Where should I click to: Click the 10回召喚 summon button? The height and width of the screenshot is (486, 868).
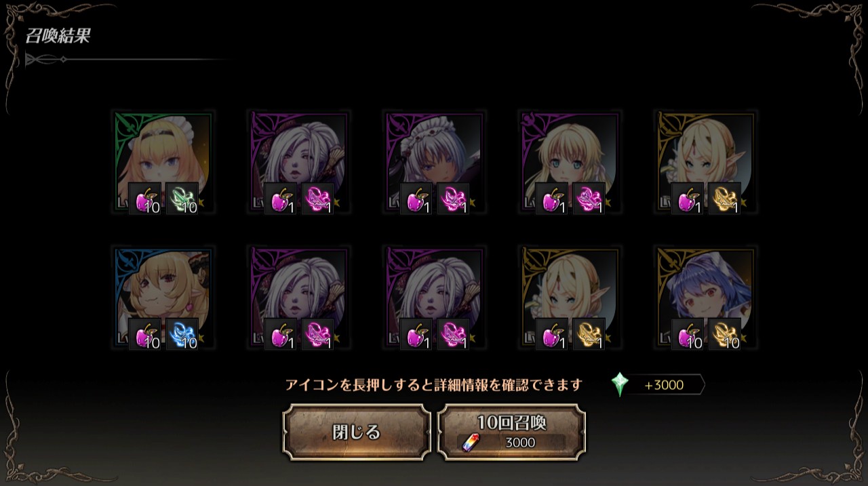point(512,432)
